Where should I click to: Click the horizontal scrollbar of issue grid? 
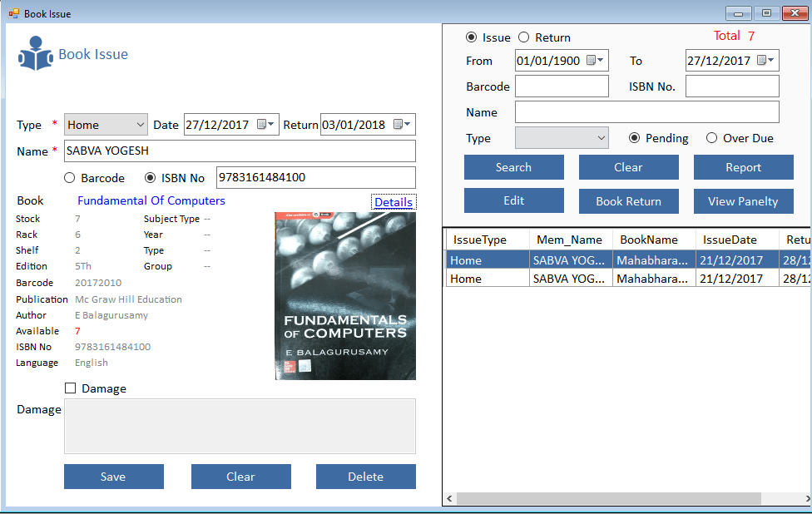(x=607, y=499)
